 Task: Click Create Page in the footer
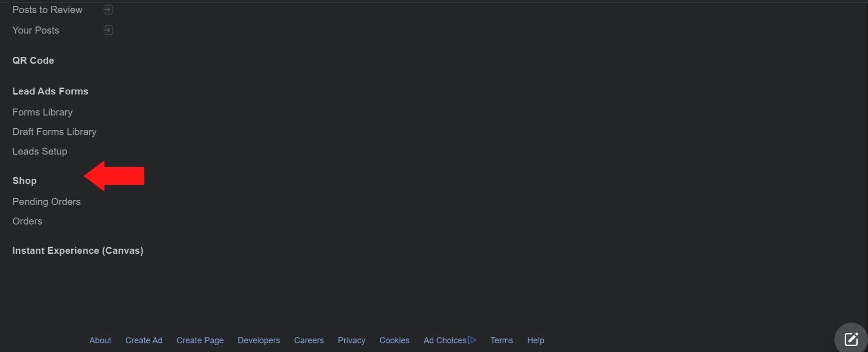[x=200, y=340]
